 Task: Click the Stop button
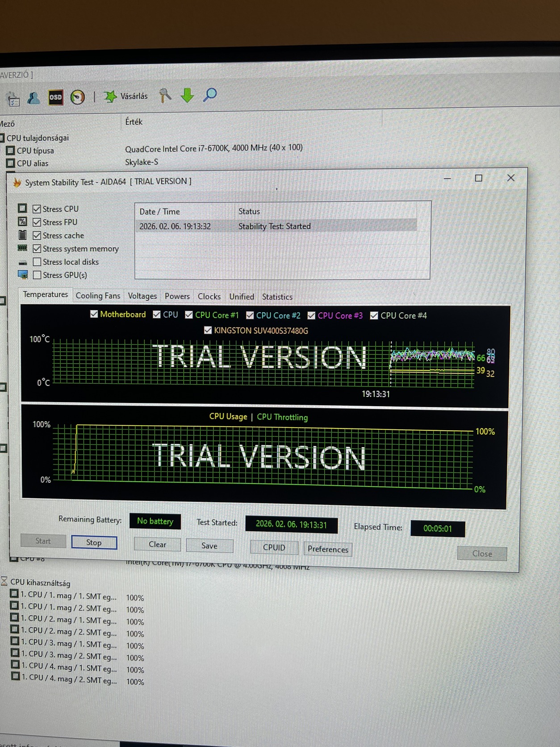point(94,542)
